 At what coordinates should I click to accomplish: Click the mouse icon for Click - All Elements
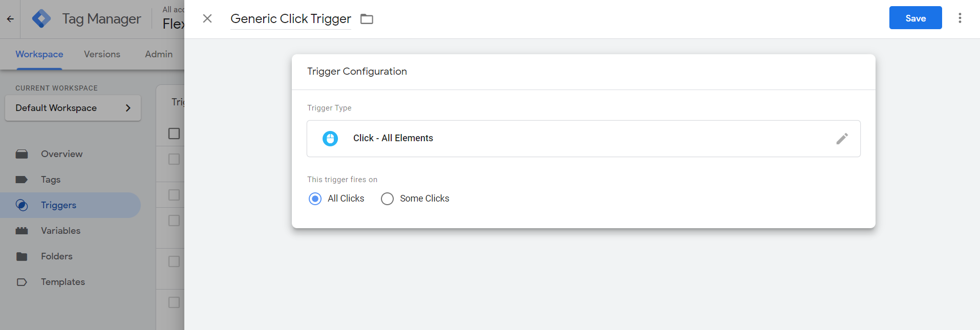coord(330,138)
